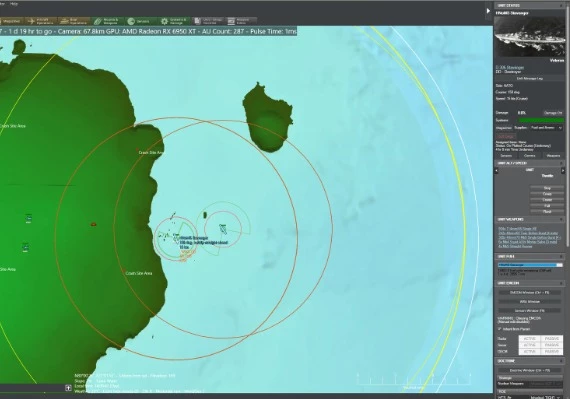Open the Mission Editor toolbar button

point(241,21)
